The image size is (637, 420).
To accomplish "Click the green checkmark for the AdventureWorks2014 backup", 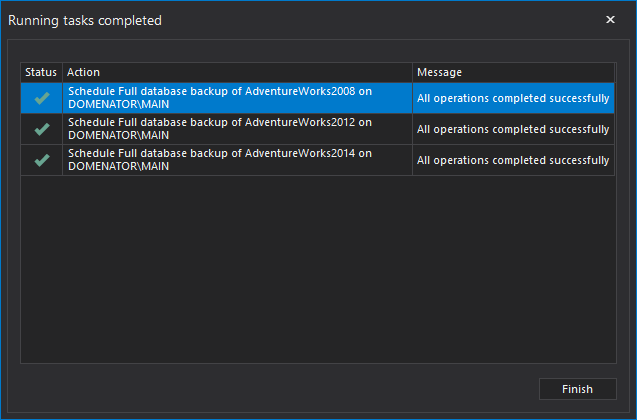I will point(41,160).
